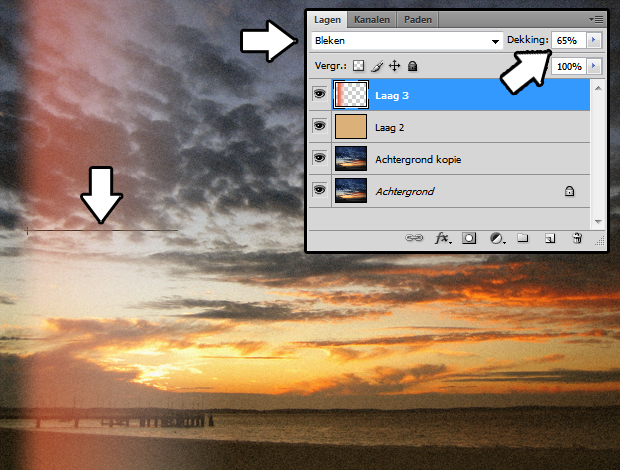Hide the Laag 3 layer
This screenshot has height=470, width=620.
pos(320,96)
